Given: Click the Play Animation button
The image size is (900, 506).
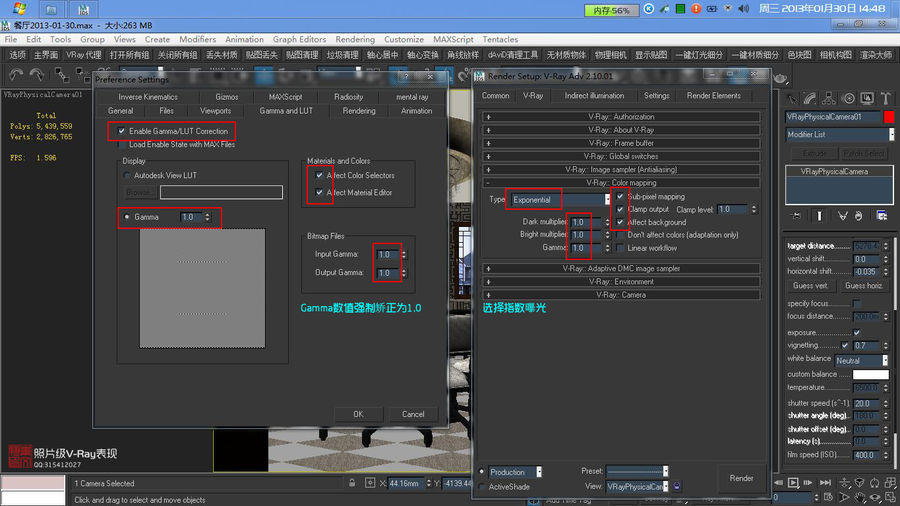Looking at the screenshot, I should pos(793,482).
